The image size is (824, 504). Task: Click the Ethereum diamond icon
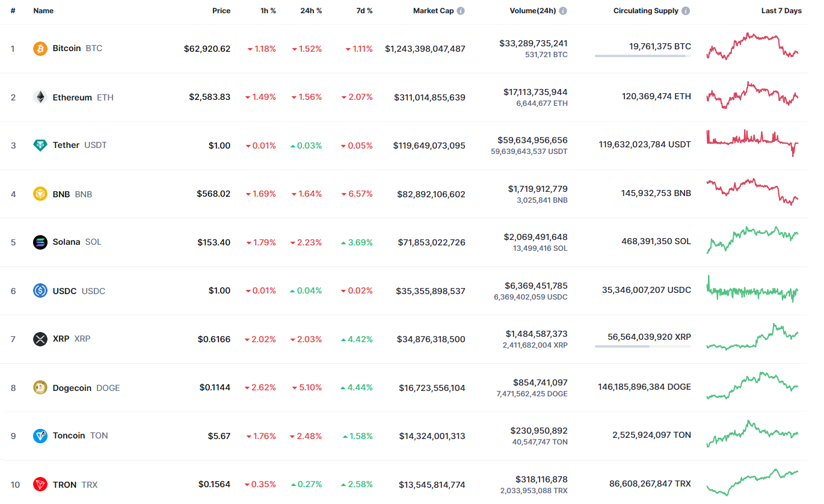pos(40,97)
